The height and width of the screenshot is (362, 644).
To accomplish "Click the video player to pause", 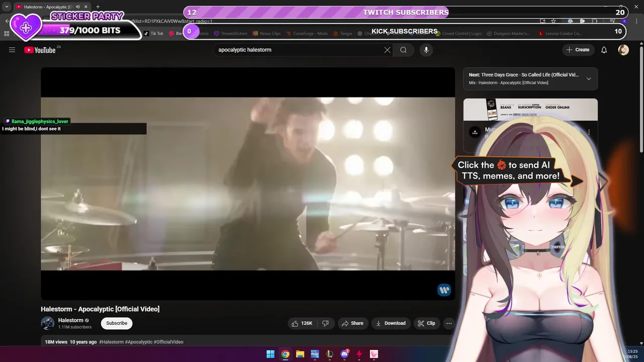I will point(248,184).
